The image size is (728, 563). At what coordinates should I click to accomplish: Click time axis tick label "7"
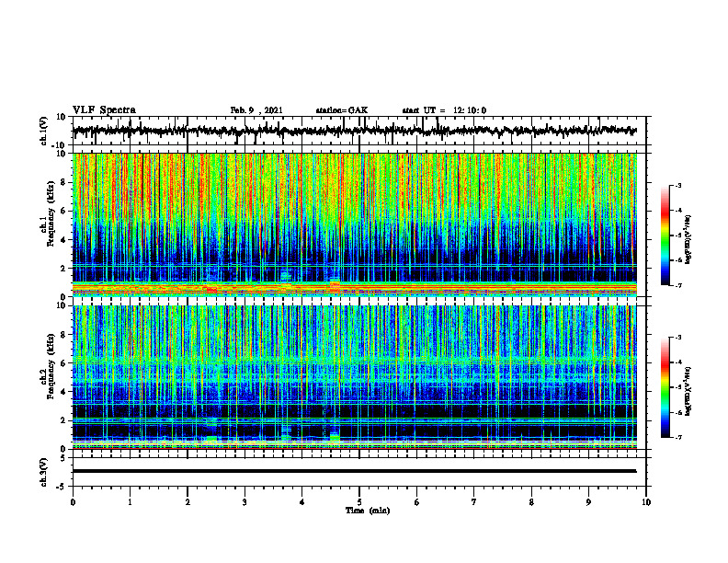[x=474, y=502]
